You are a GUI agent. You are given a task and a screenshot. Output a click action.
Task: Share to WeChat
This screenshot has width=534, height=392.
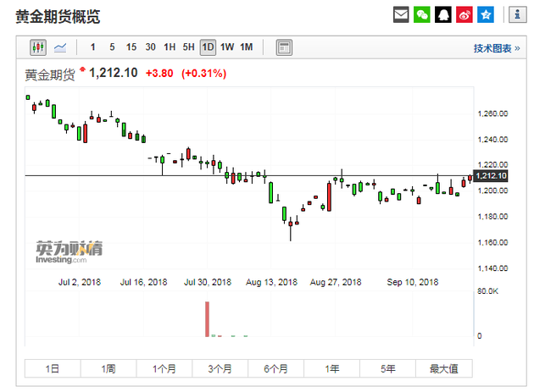(422, 15)
